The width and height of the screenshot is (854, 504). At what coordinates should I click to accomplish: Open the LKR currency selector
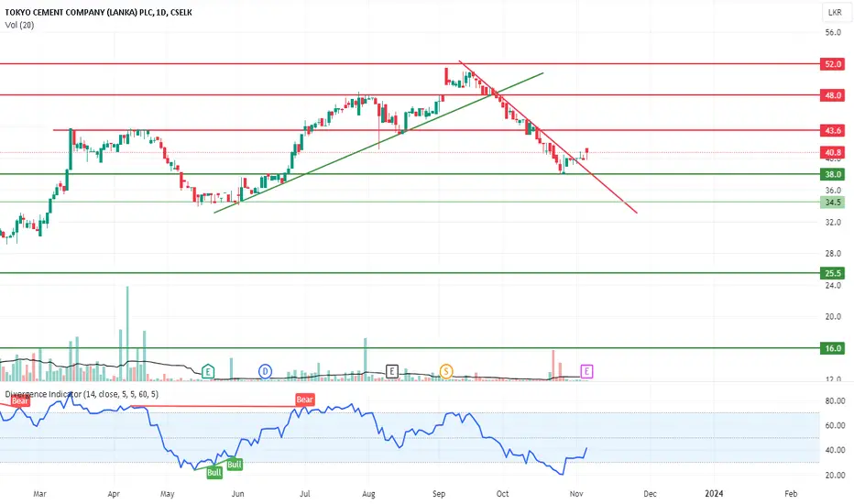click(x=835, y=12)
